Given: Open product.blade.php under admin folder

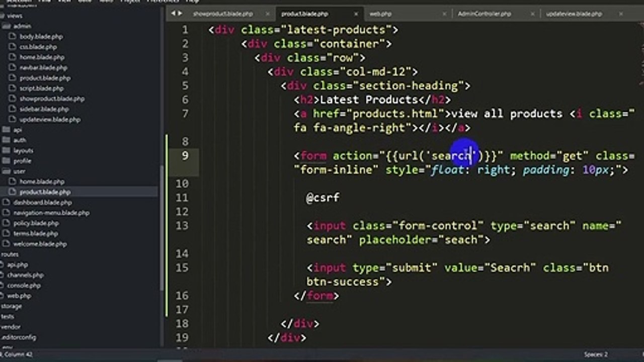Looking at the screenshot, I should (x=45, y=78).
